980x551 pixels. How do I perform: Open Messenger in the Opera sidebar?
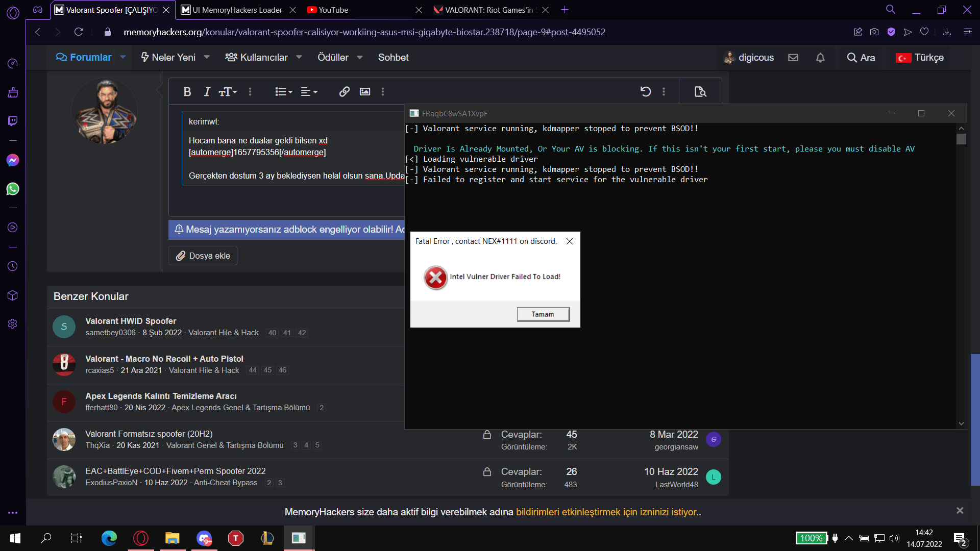click(x=13, y=160)
